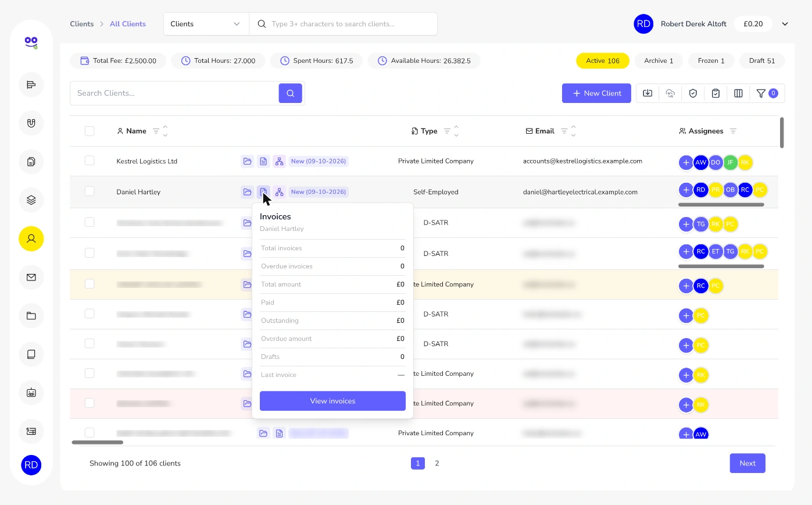812x505 pixels.
Task: Open Daniel Hartley's org chart icon
Action: [280, 192]
